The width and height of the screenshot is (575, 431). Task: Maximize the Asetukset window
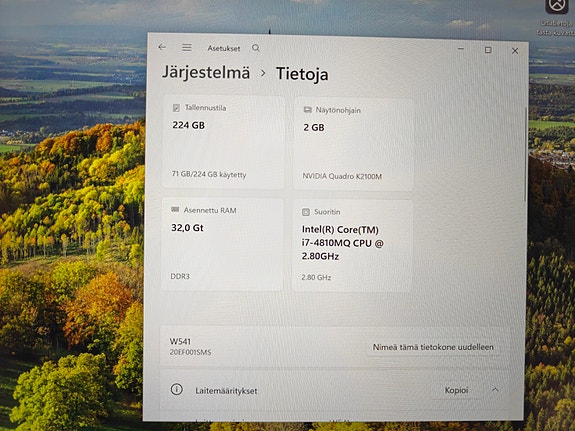click(x=488, y=50)
